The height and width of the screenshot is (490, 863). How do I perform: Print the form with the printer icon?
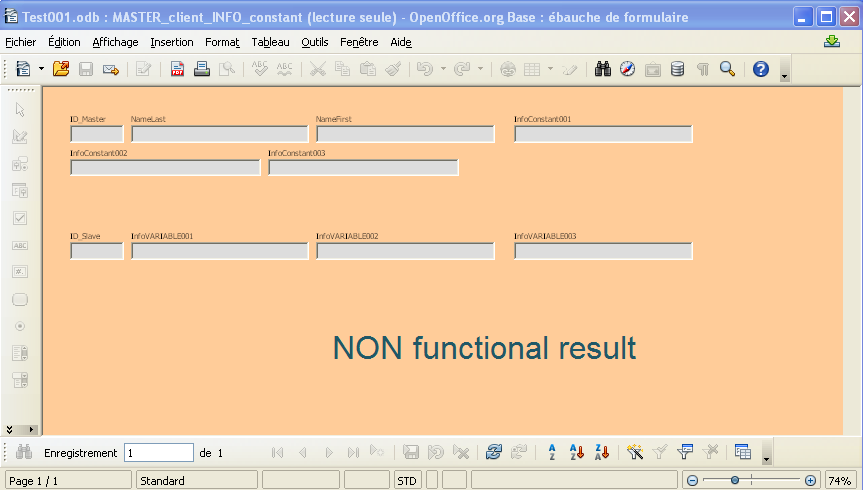click(x=202, y=69)
